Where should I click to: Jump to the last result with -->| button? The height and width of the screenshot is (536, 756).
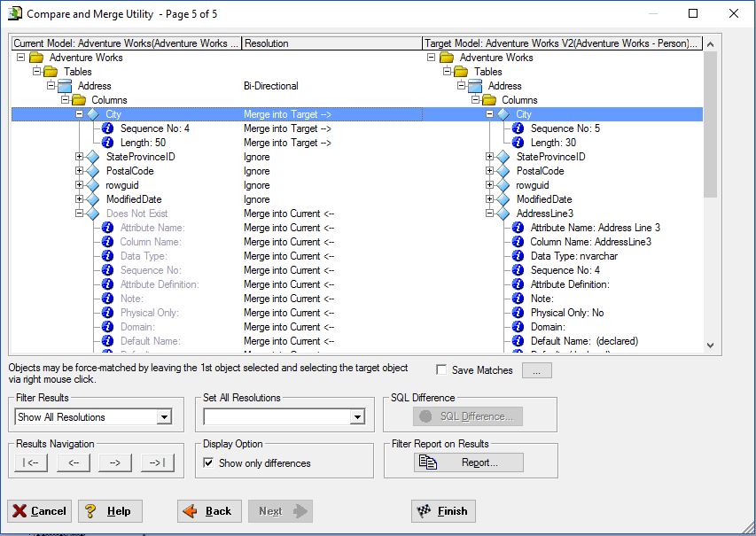pos(157,462)
